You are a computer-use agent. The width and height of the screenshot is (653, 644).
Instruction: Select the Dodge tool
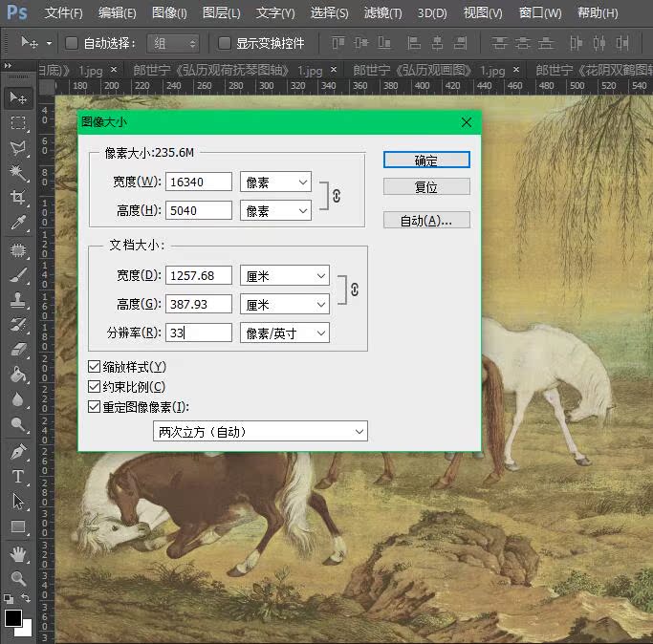coord(18,424)
